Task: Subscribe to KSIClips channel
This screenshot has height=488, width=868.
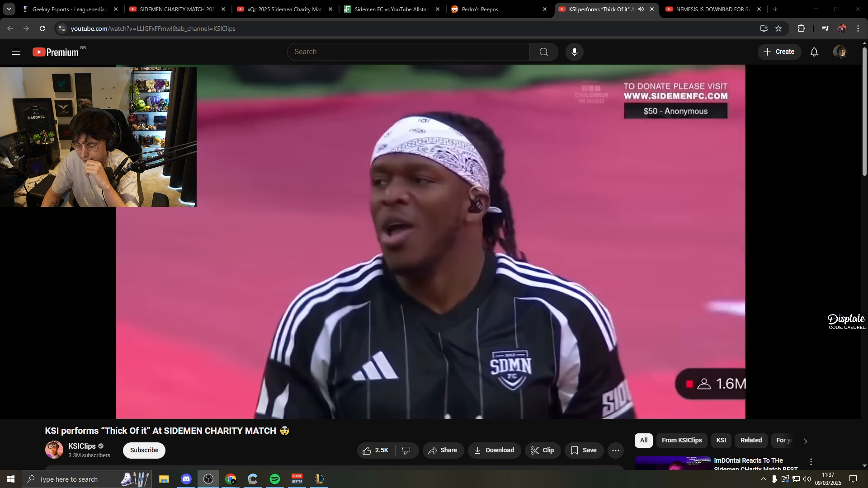Action: click(144, 450)
